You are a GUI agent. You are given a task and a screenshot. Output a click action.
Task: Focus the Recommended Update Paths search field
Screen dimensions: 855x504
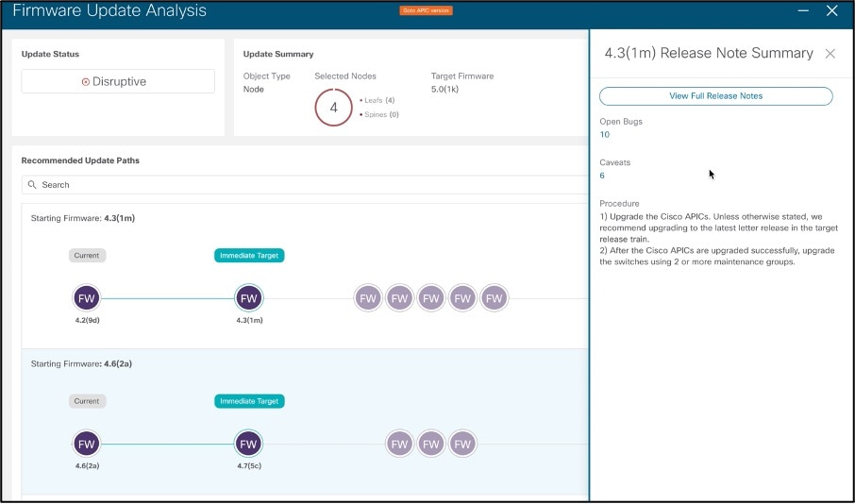pyautogui.click(x=306, y=185)
